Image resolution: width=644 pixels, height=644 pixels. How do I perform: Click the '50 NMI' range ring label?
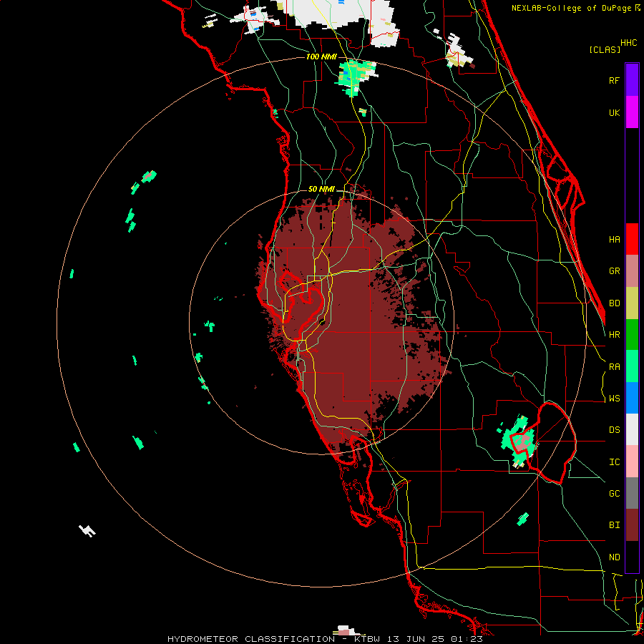click(x=321, y=189)
